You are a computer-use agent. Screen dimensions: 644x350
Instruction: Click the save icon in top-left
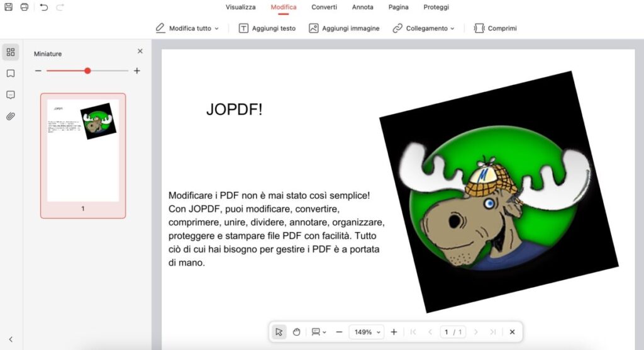point(9,7)
